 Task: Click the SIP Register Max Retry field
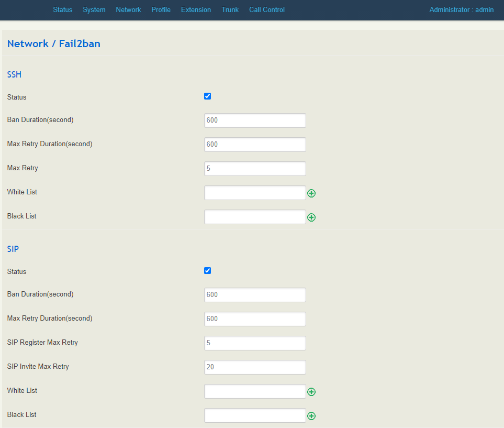coord(255,343)
